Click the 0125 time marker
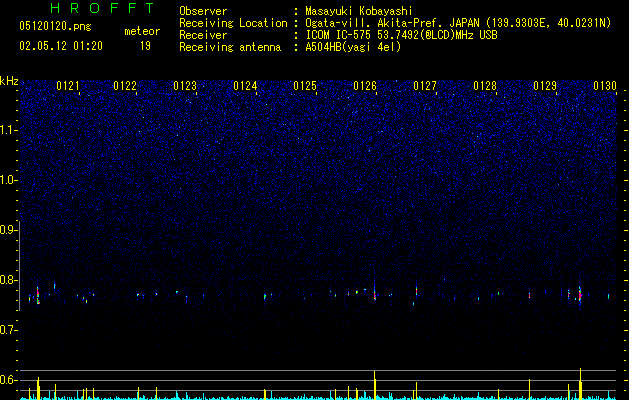 click(x=305, y=85)
